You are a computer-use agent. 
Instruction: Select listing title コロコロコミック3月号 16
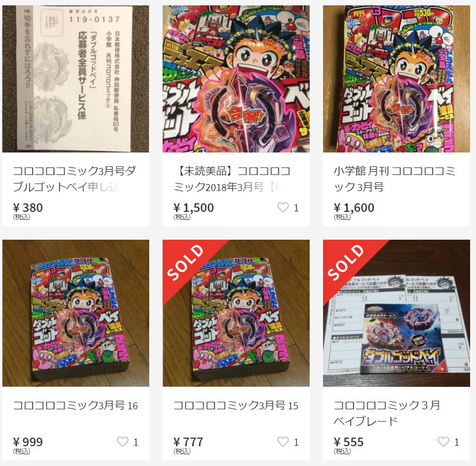[75, 406]
